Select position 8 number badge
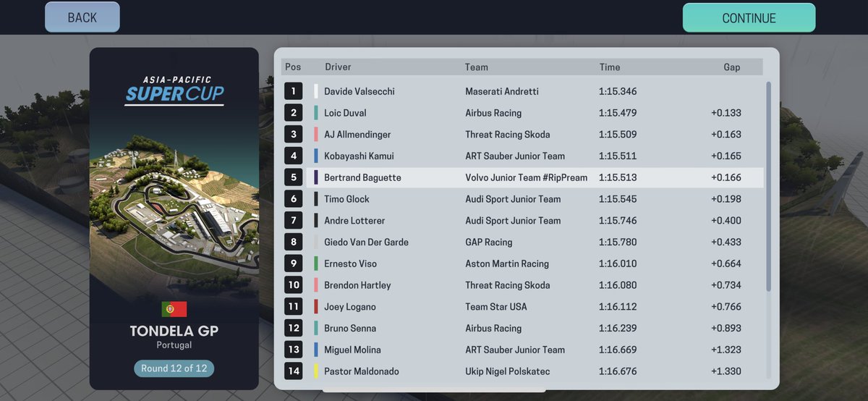Screen dimensions: 868x401 294,242
